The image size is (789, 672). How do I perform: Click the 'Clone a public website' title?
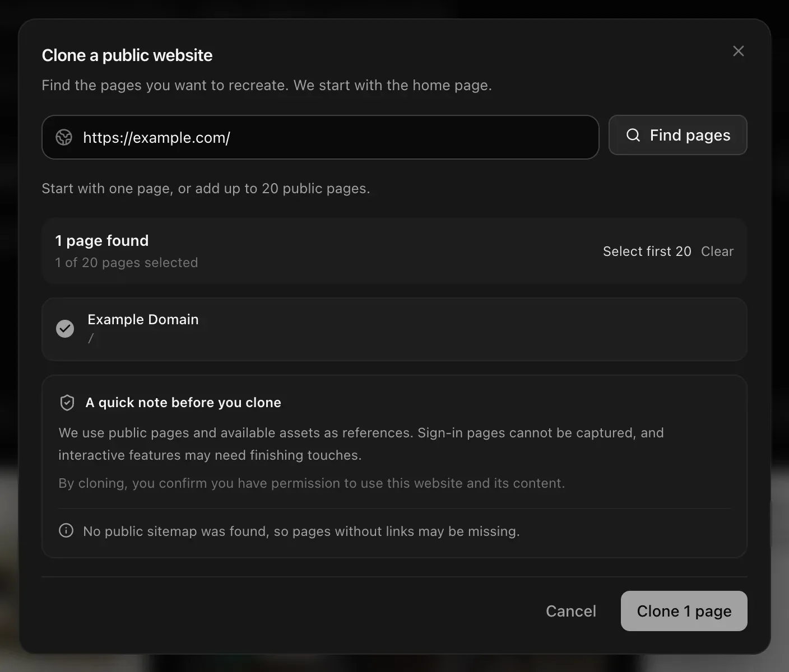(x=127, y=55)
